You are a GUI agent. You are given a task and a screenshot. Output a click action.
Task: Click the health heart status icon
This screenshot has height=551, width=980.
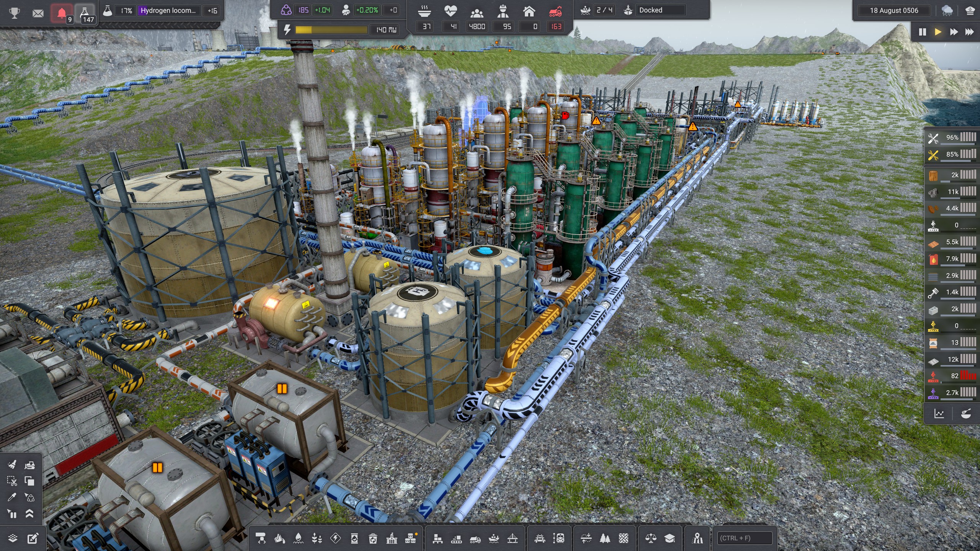point(451,11)
